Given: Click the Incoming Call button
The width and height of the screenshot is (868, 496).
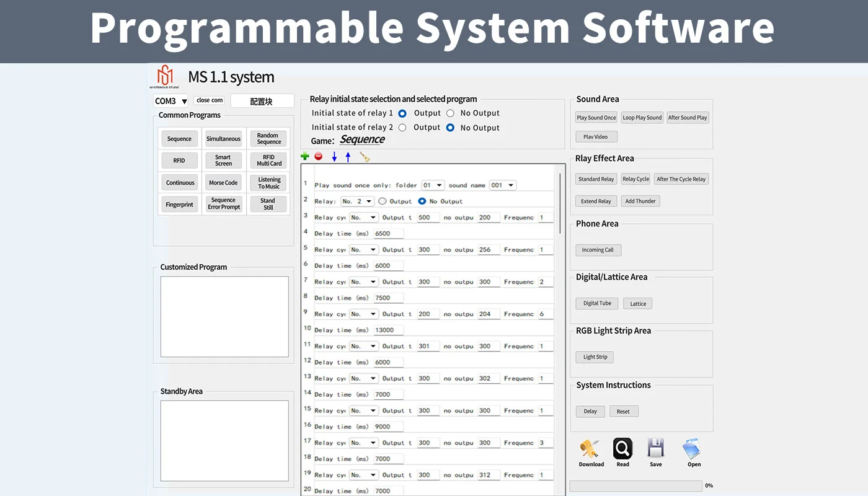Looking at the screenshot, I should pyautogui.click(x=598, y=250).
